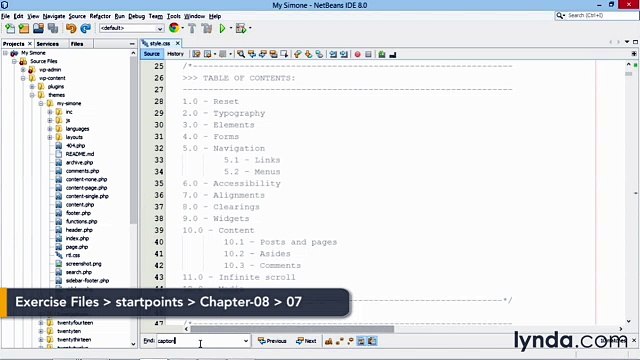Switch to the Source view button
Screen dimensions: 640x360
coord(151,54)
